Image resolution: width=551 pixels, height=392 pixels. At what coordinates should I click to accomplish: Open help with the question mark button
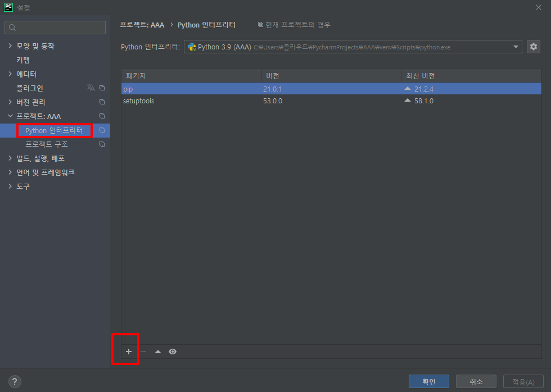[x=15, y=381]
